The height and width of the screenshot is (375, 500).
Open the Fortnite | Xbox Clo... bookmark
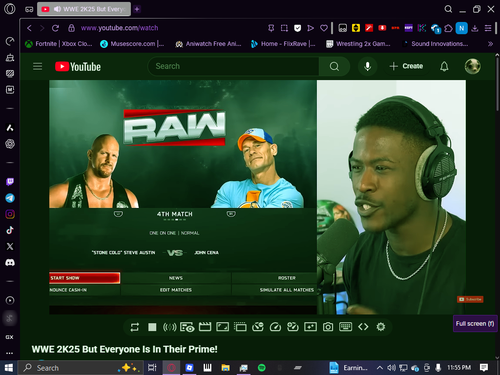click(59, 44)
